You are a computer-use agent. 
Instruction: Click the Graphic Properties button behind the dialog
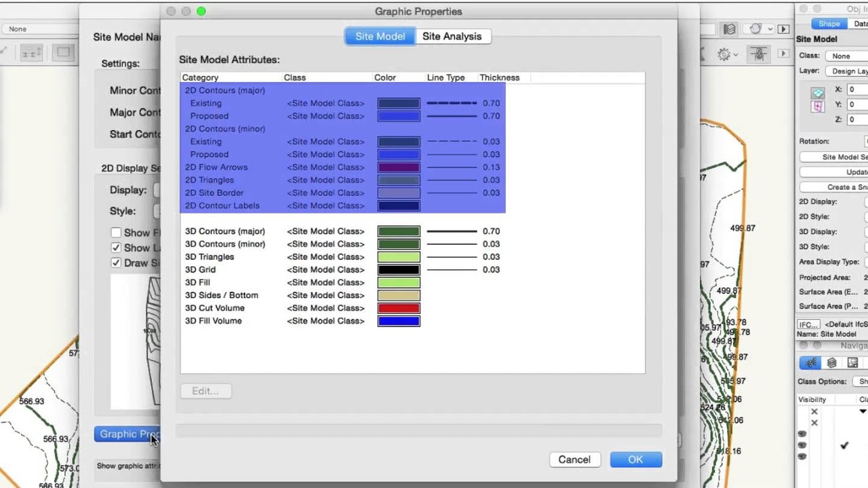click(x=128, y=434)
